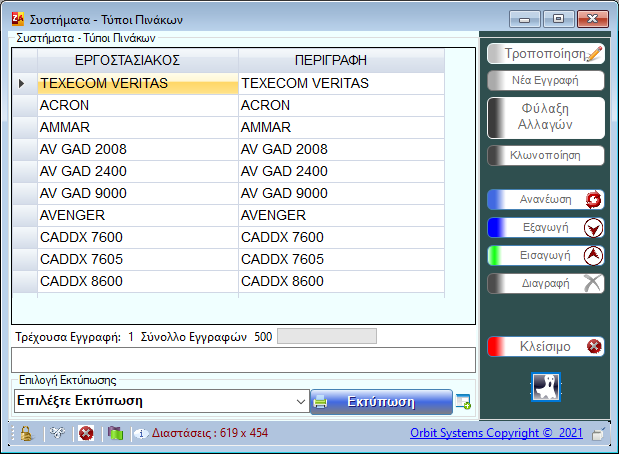
Task: Click the green book icon in the status bar
Action: 115,433
